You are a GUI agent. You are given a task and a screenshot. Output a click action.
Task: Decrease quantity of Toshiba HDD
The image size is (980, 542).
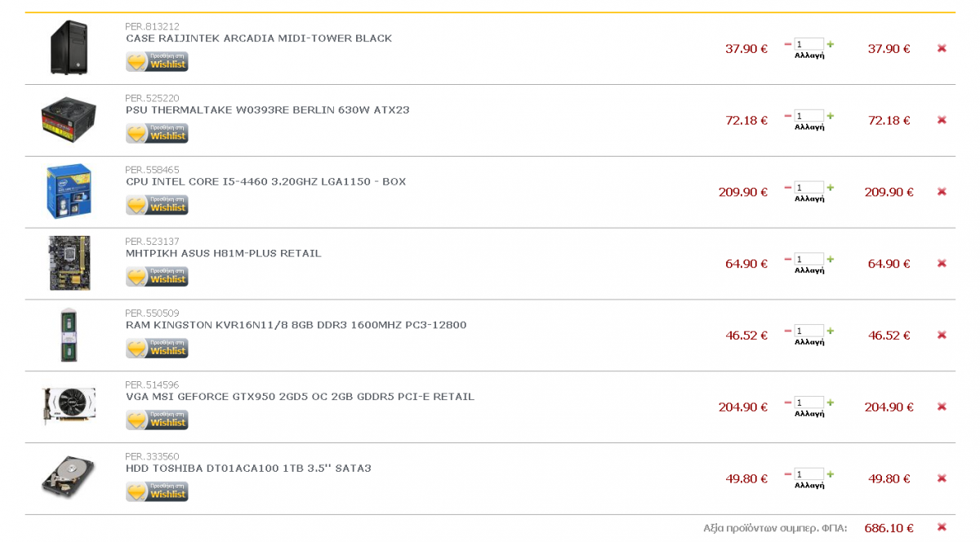(788, 474)
